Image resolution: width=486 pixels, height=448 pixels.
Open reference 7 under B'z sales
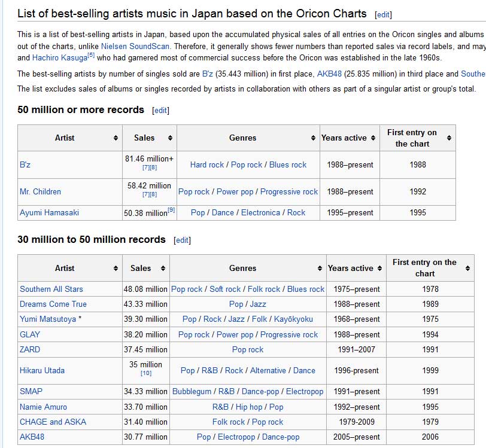tap(146, 167)
